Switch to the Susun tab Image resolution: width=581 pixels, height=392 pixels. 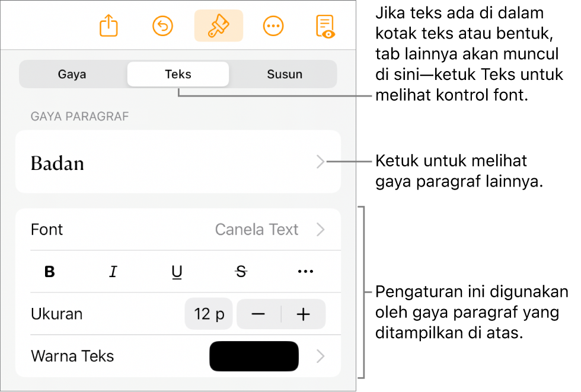[285, 74]
